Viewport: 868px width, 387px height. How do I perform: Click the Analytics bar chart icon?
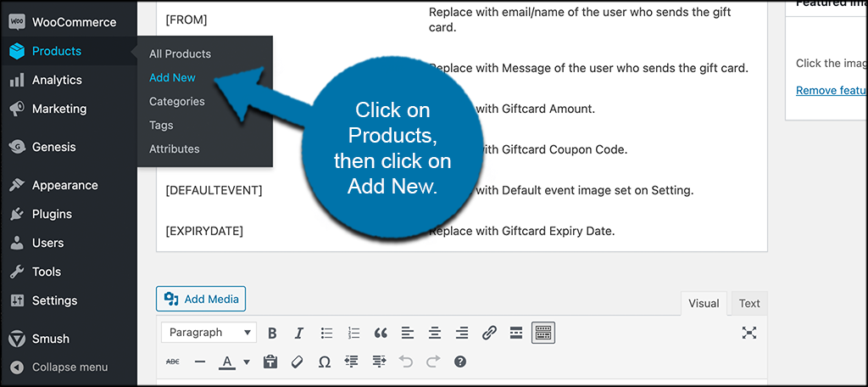click(x=17, y=81)
